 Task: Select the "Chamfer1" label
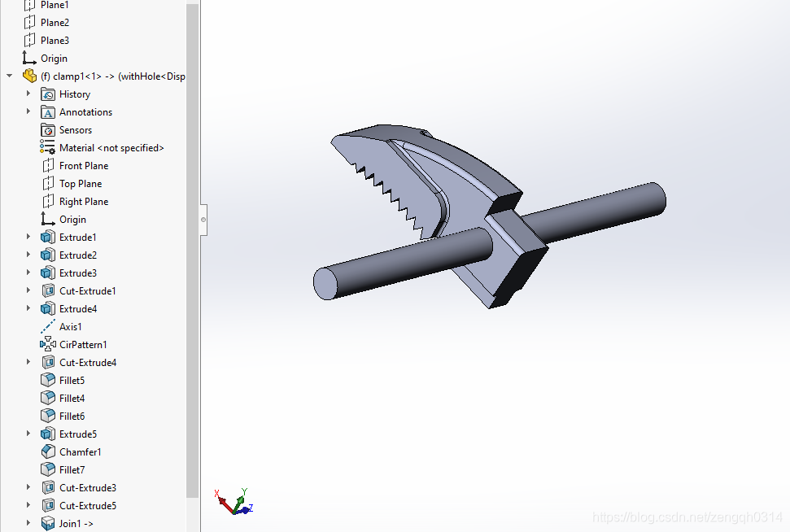coord(80,452)
